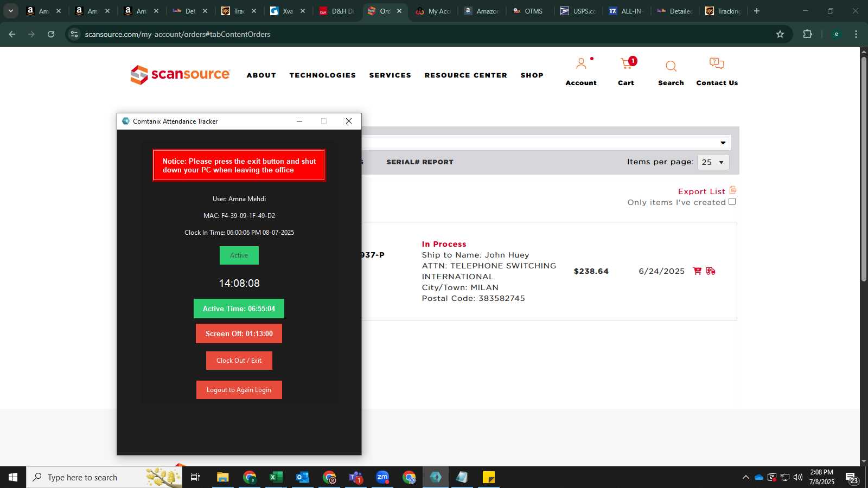This screenshot has height=488, width=868.
Task: Click the page vertical scrollbar thumb
Action: tap(864, 168)
